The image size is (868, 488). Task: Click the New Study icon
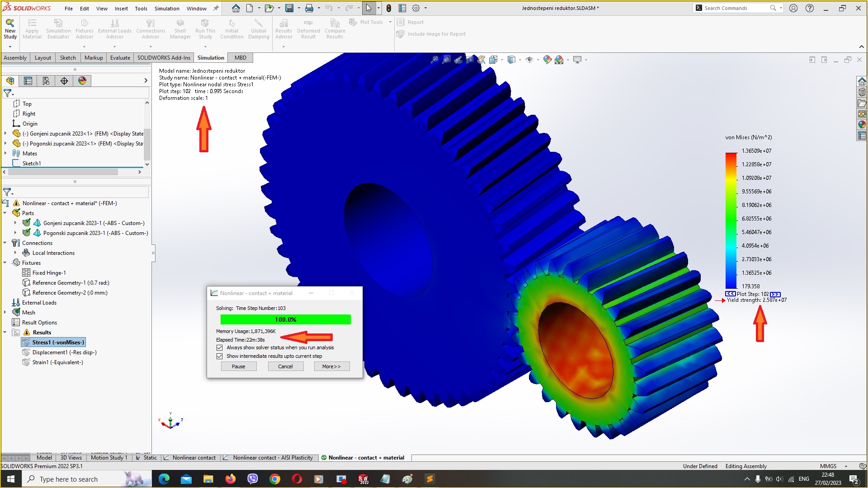click(10, 29)
